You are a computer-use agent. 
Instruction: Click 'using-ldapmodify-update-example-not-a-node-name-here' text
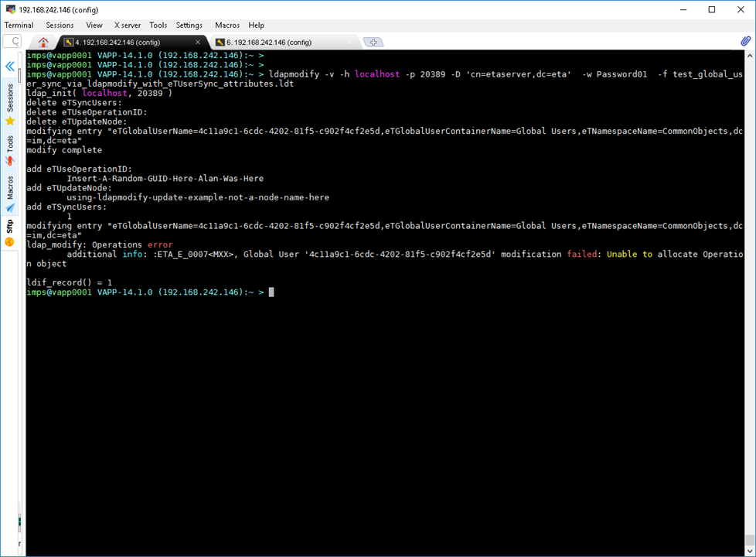[x=198, y=197]
